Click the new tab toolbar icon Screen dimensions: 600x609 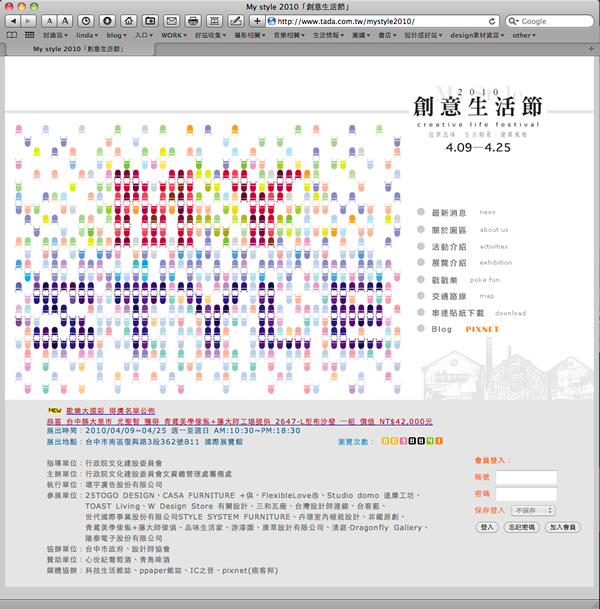[x=150, y=21]
